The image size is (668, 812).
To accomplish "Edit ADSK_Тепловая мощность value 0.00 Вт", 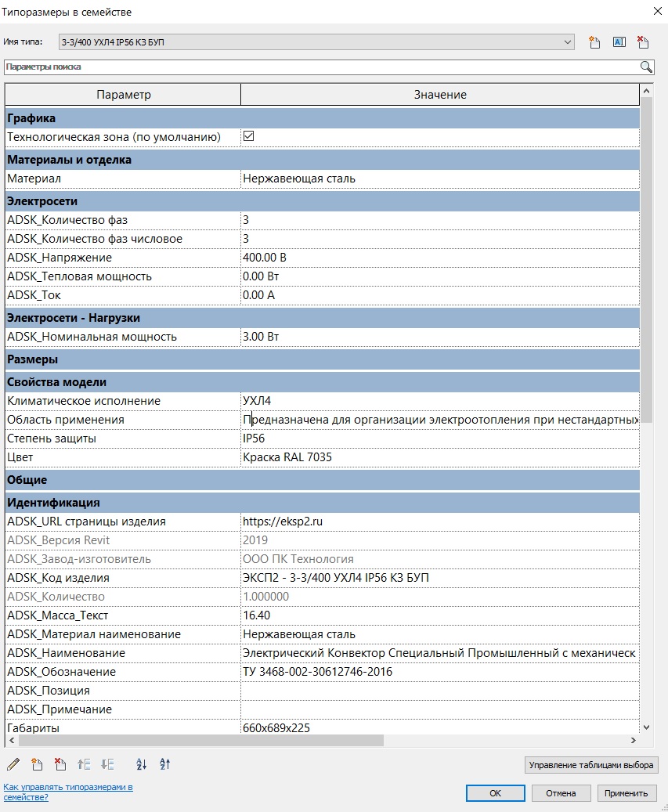I will tap(440, 276).
